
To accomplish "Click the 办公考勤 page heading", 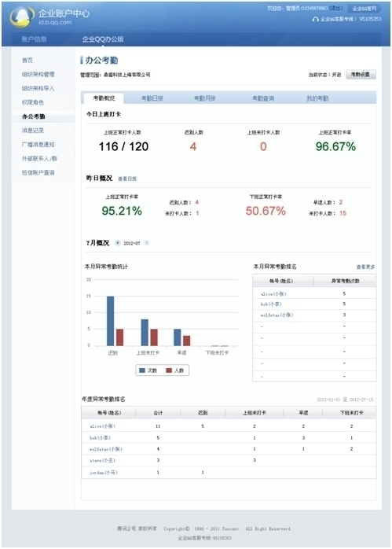I will click(x=101, y=61).
